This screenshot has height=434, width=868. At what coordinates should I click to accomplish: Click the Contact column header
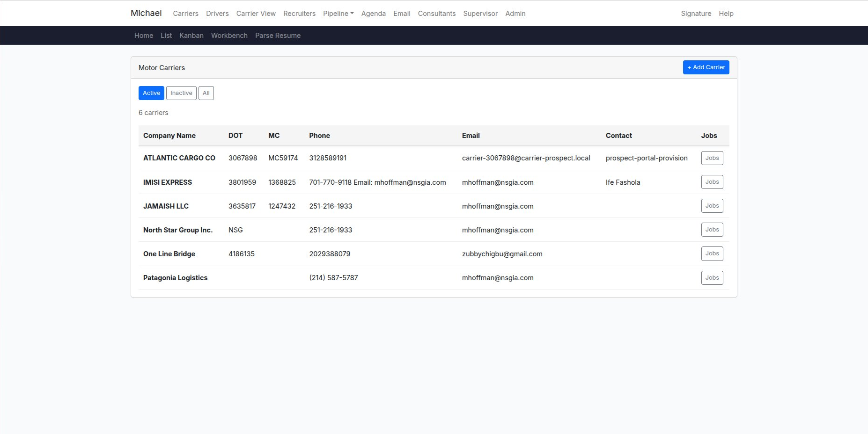click(x=618, y=136)
